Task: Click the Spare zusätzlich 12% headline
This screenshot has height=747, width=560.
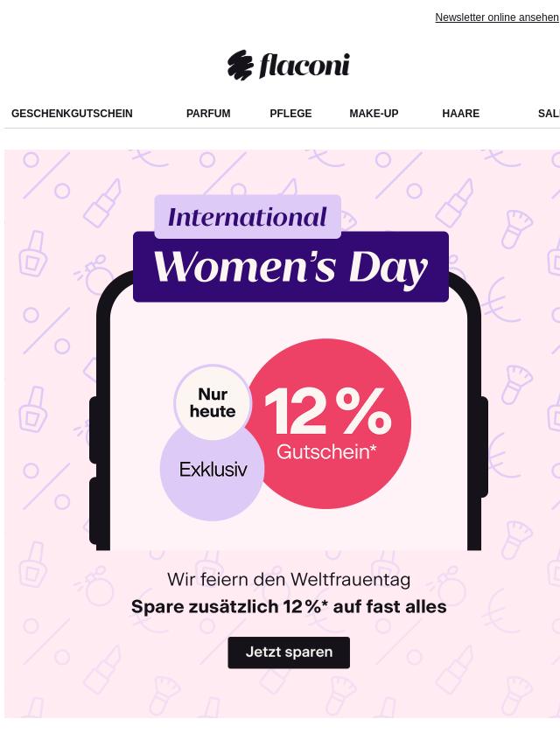Action: click(x=289, y=606)
